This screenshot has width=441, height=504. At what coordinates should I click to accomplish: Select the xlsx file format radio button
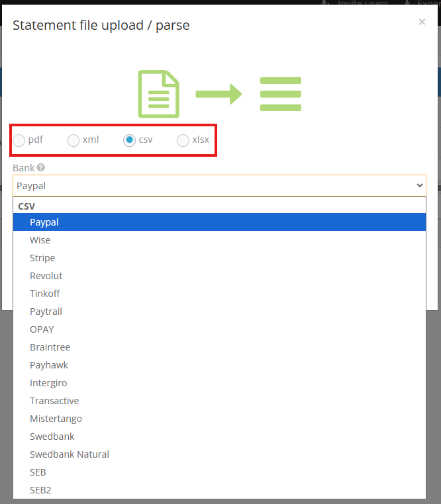183,140
